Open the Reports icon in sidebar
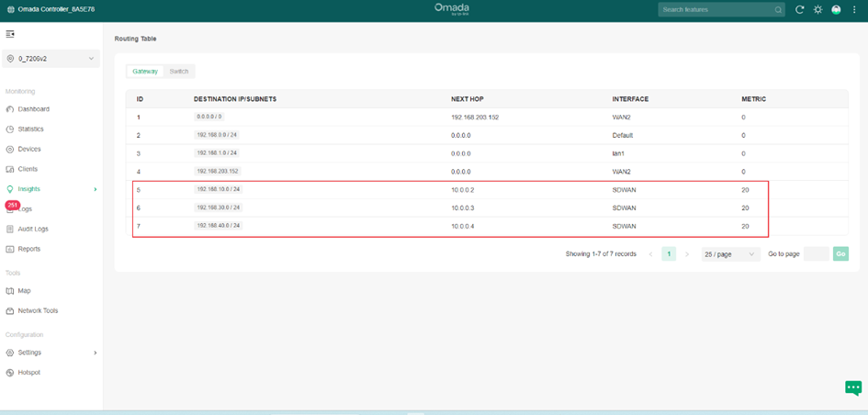Screen dimensions: 868x415 pyautogui.click(x=9, y=249)
